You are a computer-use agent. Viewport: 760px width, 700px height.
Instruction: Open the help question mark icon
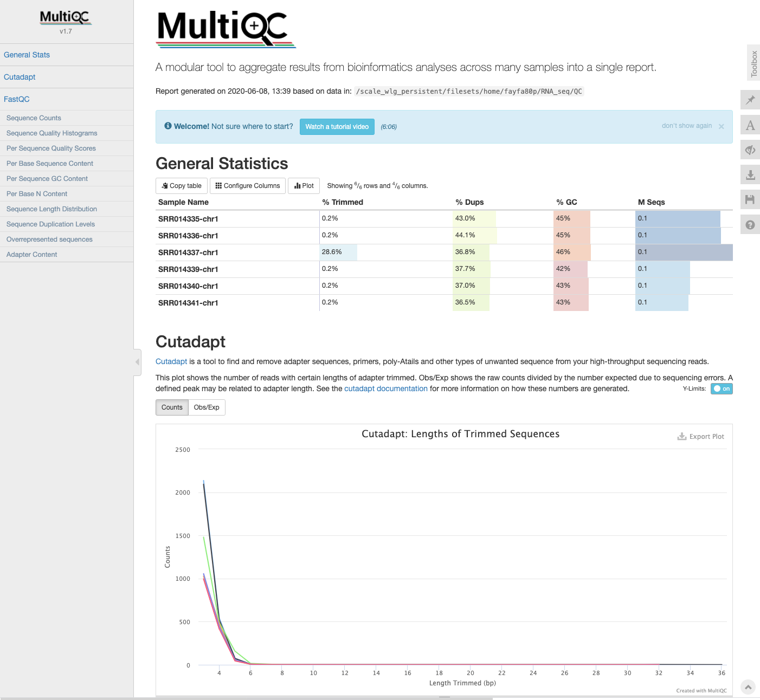750,225
